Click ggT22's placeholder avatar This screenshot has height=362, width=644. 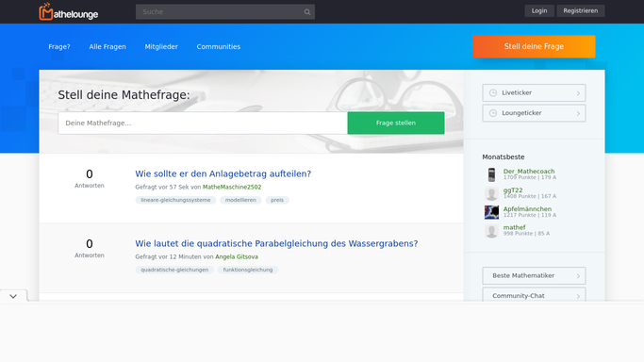point(491,193)
